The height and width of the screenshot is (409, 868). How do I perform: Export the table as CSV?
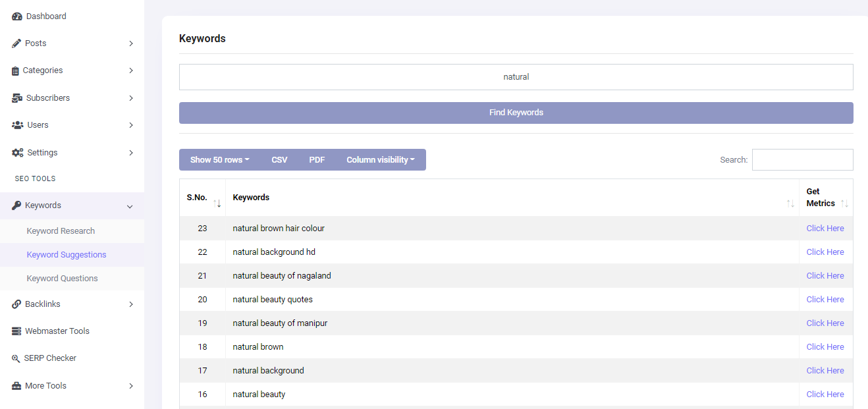pos(279,159)
